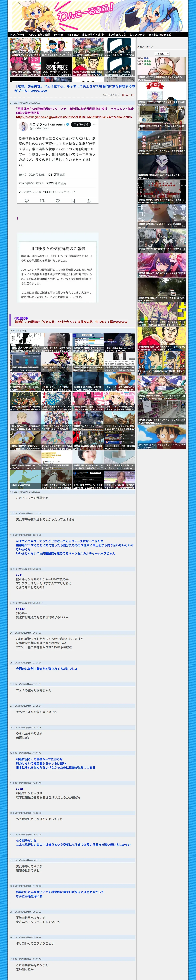This screenshot has height=980, width=196.
Task: Go to the Twitter nav link
Action: (58, 35)
